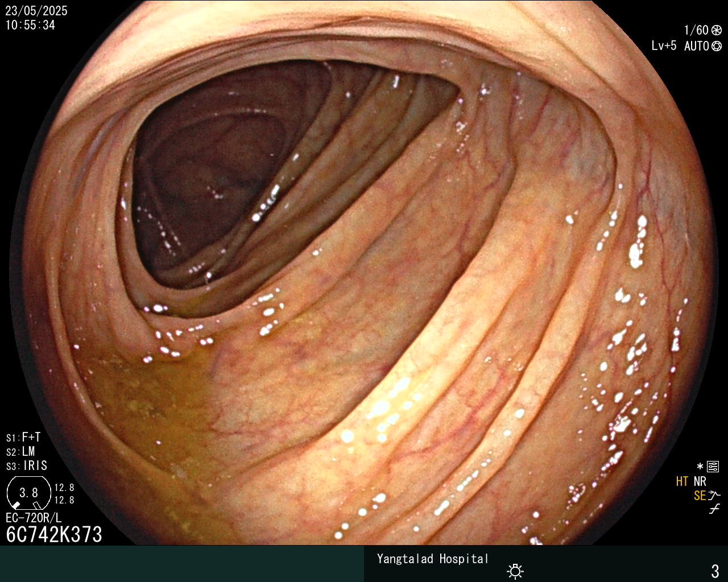This screenshot has height=582, width=728.
Task: Click the scope distal end diagram showing 3.8
Action: 29,493
